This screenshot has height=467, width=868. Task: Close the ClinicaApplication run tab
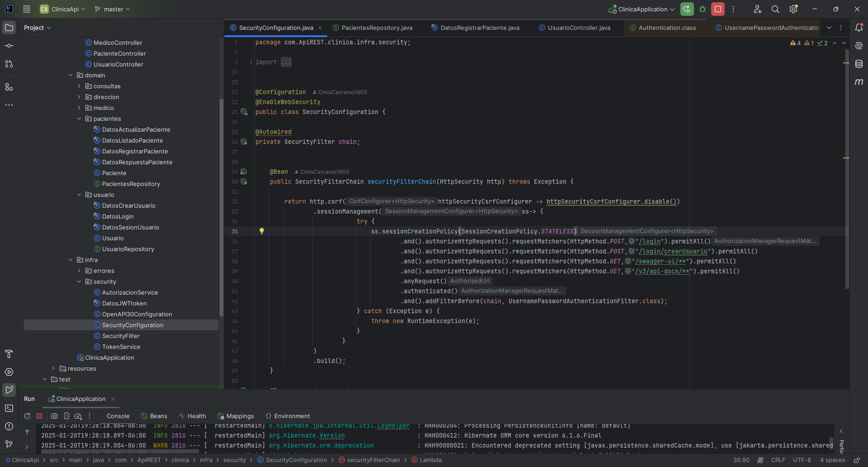[x=113, y=399]
